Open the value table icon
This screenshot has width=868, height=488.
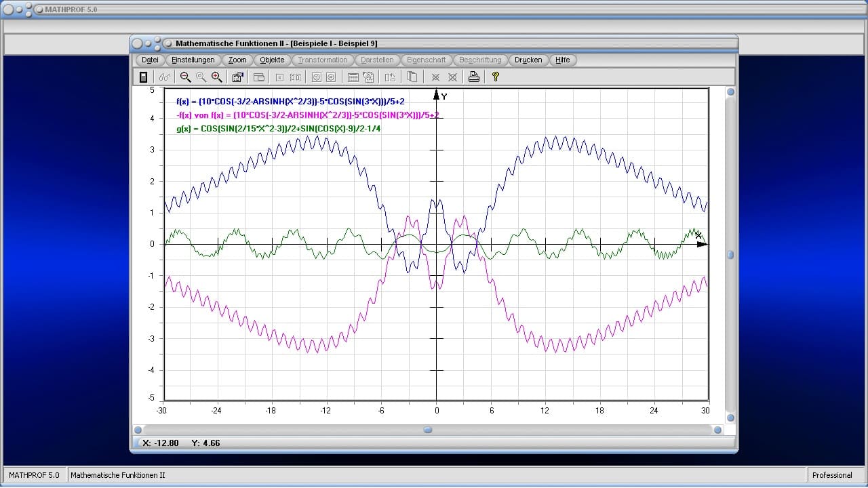[x=353, y=77]
